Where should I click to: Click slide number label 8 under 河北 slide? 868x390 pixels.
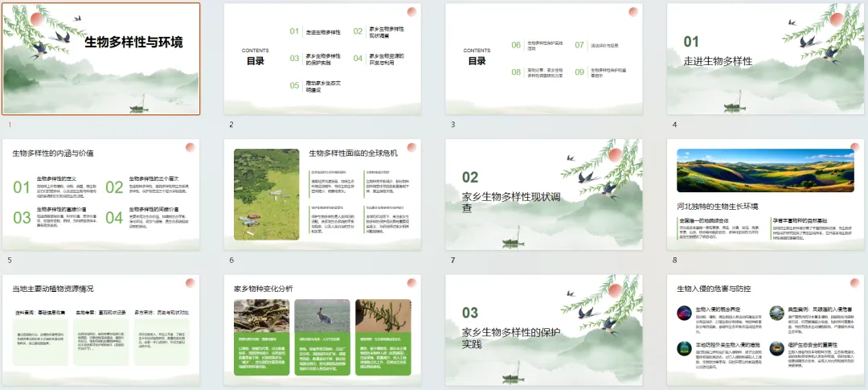point(674,261)
